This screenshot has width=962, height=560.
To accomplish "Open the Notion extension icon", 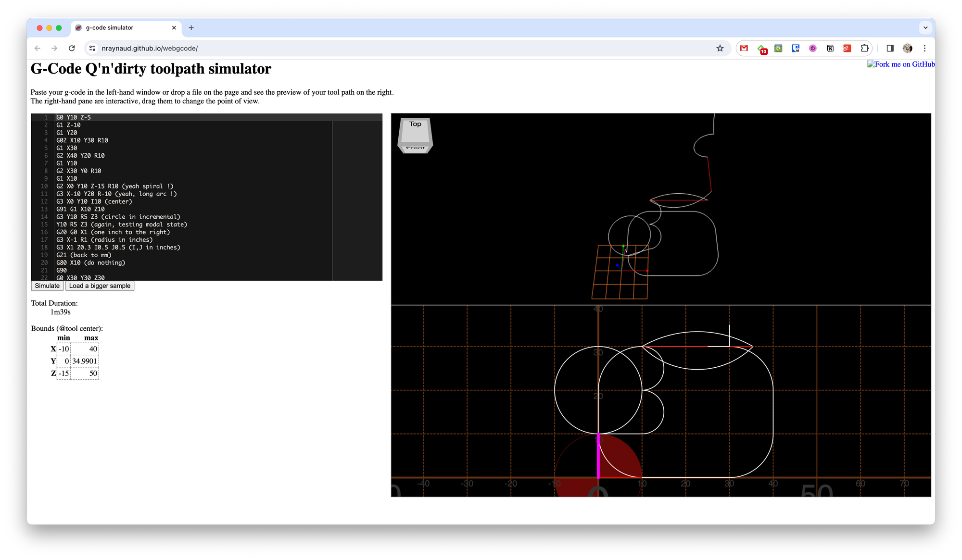I will (830, 48).
